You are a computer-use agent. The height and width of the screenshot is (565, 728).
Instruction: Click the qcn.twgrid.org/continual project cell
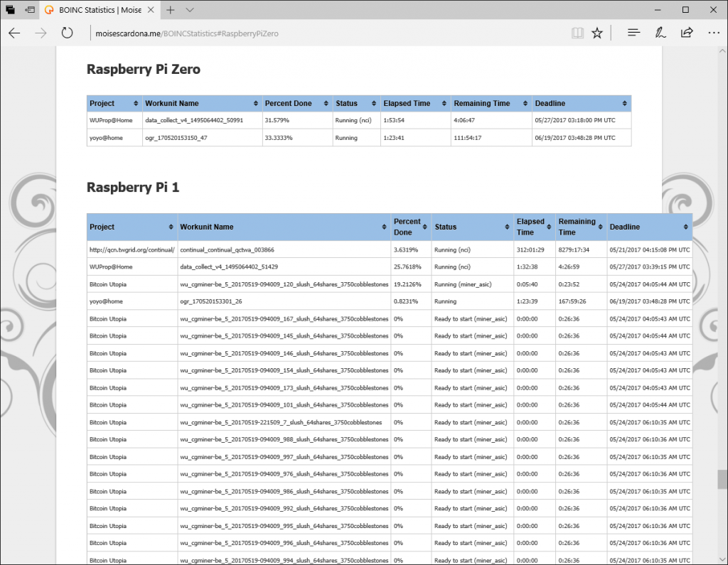(132, 249)
